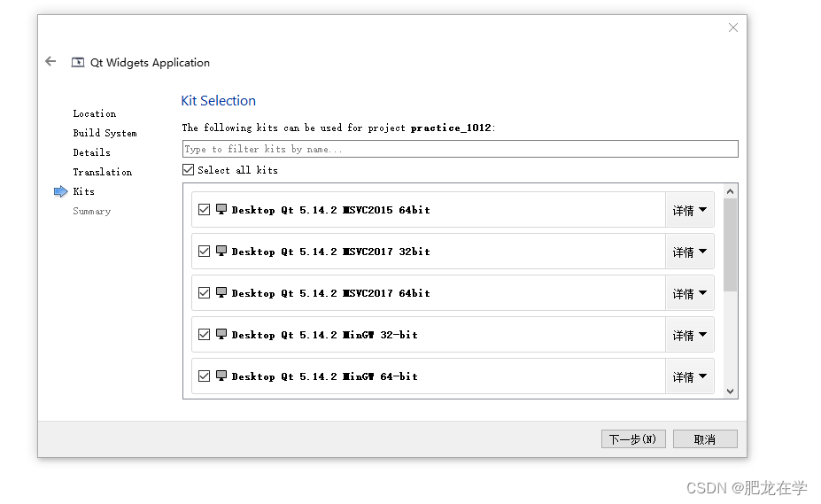Viewport: 821px width, 504px height.
Task: Click the filter kits by name field
Action: point(461,149)
